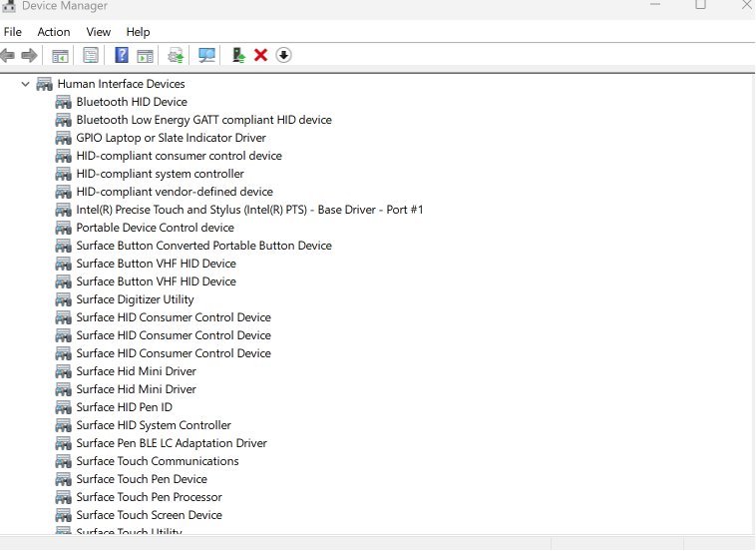Select Surface Button Converted Portable Button Device
756x551 pixels.
click(x=203, y=246)
